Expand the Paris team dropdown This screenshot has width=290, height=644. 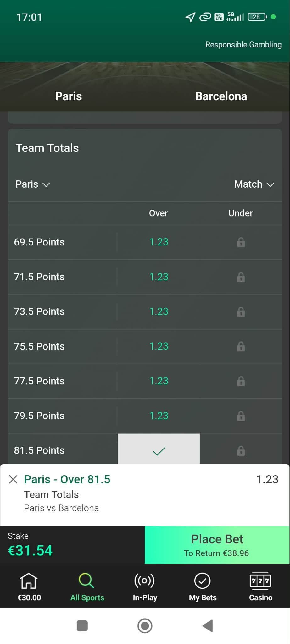coord(33,184)
